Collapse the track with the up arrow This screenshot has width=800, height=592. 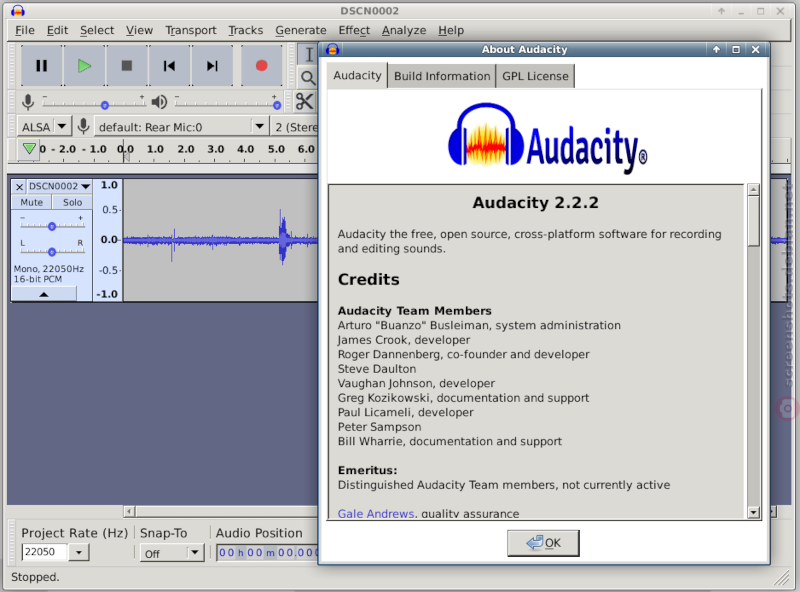(44, 294)
